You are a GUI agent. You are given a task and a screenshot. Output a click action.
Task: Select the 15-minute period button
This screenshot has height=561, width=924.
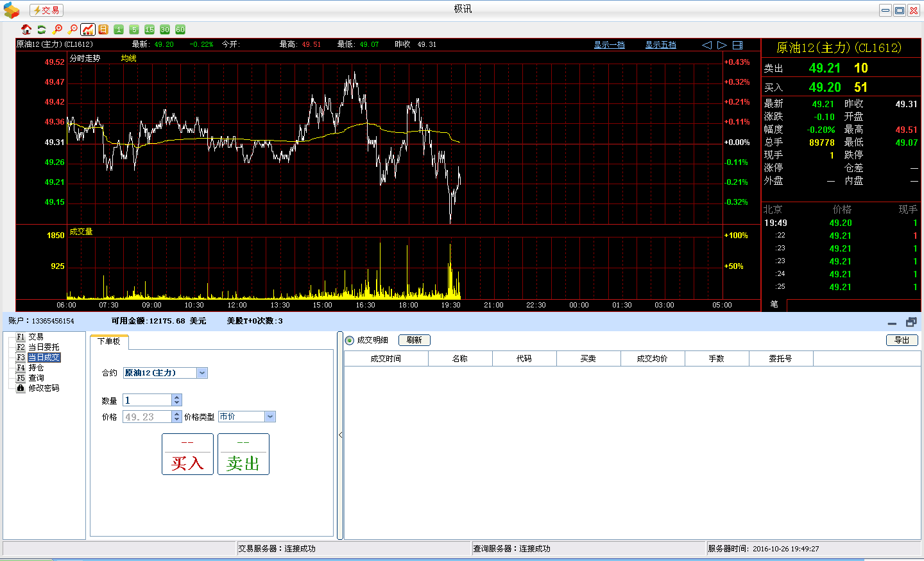[x=150, y=30]
